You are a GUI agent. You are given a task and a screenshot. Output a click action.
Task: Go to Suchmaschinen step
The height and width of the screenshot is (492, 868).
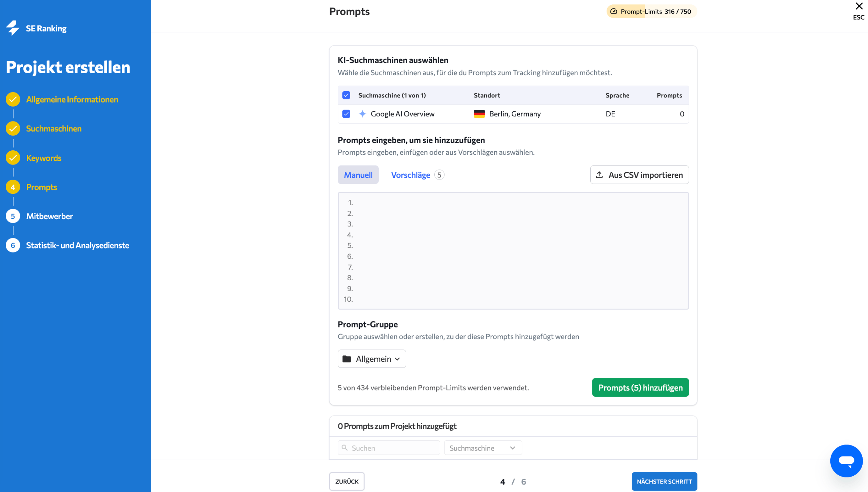[x=54, y=129]
